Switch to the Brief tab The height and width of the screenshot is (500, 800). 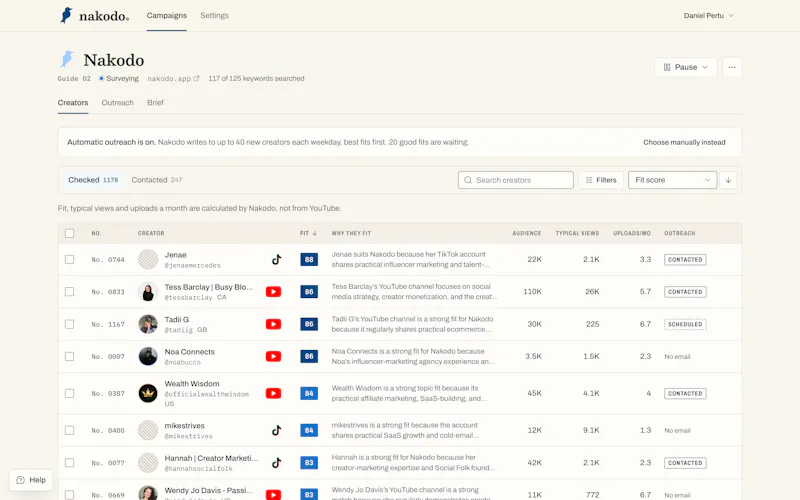(x=156, y=103)
